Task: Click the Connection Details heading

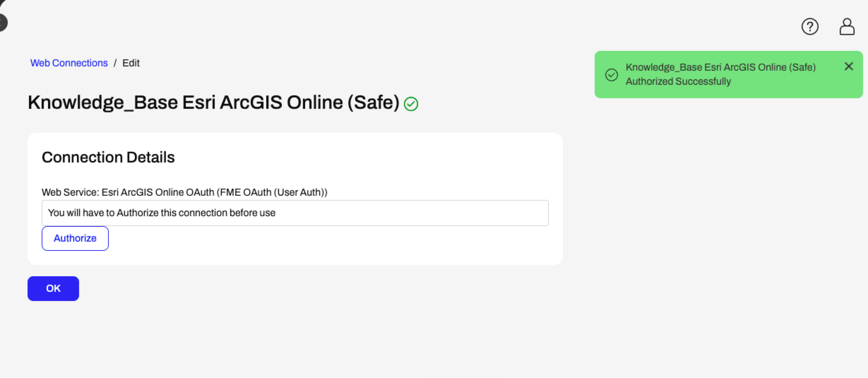Action: tap(108, 157)
